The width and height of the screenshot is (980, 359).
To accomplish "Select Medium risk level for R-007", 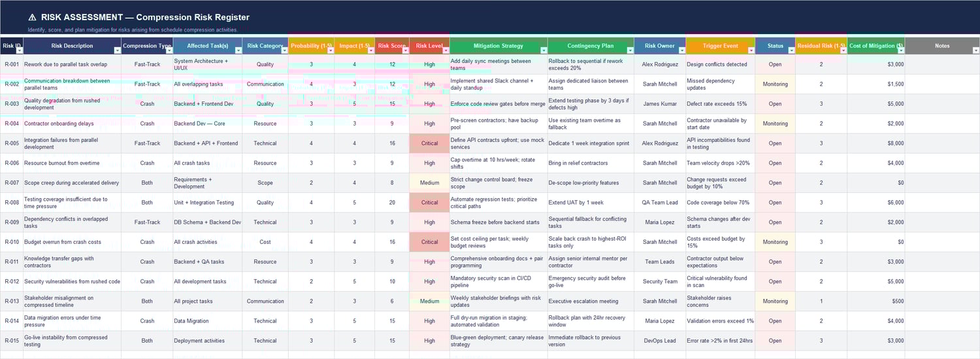I will (430, 182).
